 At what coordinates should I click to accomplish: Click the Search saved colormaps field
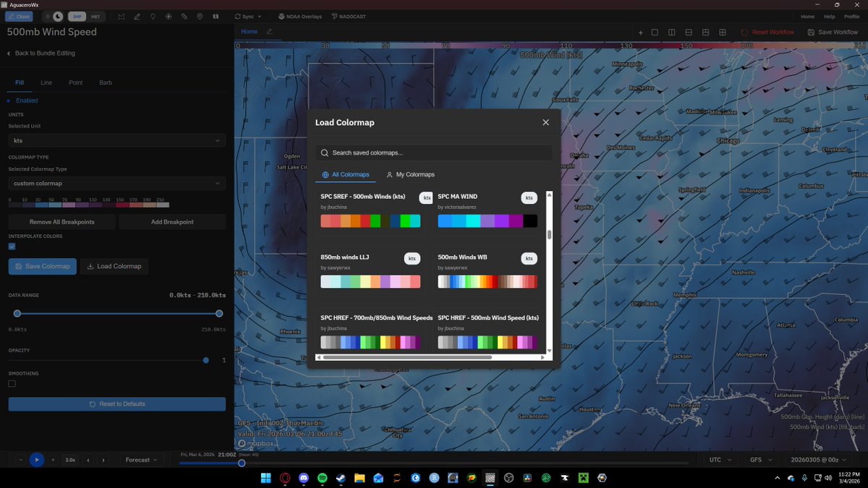click(x=433, y=153)
